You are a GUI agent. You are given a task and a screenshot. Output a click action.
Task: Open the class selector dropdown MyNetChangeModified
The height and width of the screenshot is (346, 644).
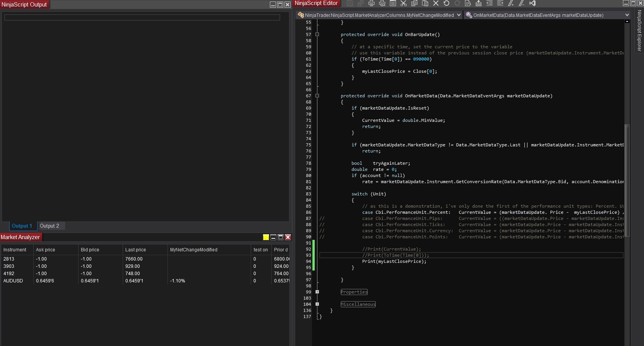pyautogui.click(x=458, y=15)
